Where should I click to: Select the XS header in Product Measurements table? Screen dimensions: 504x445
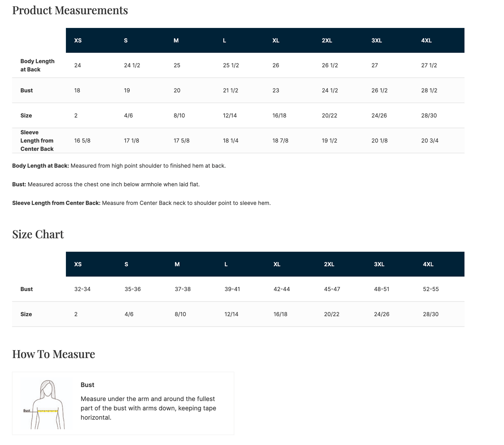coord(78,40)
